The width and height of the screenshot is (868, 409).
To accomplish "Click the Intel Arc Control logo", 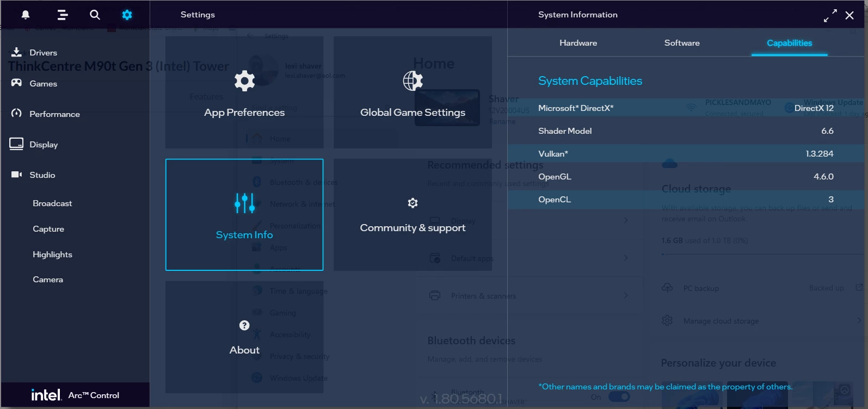I will coord(75,395).
